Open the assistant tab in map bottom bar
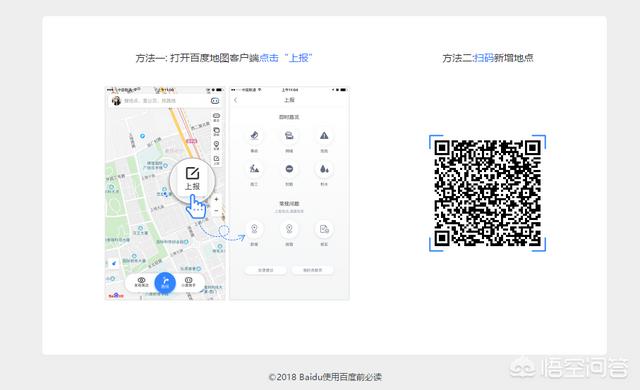Screen dimensions: 640x390 188,282
